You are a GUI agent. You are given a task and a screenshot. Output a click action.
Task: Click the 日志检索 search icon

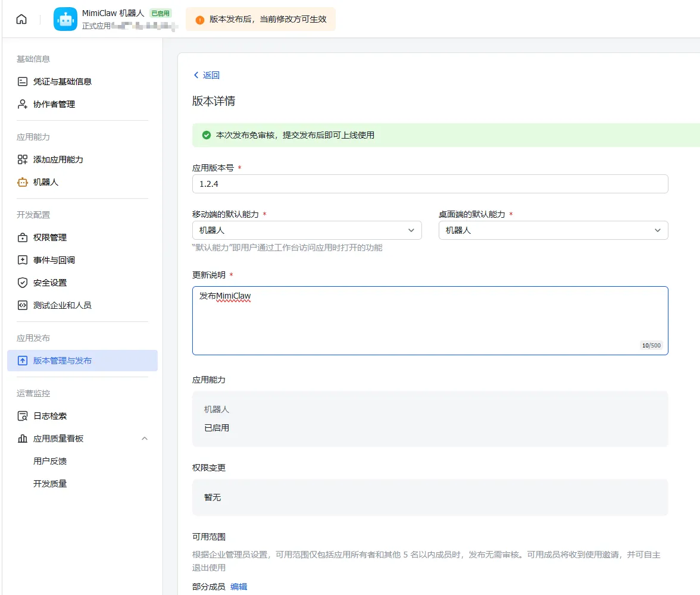23,416
